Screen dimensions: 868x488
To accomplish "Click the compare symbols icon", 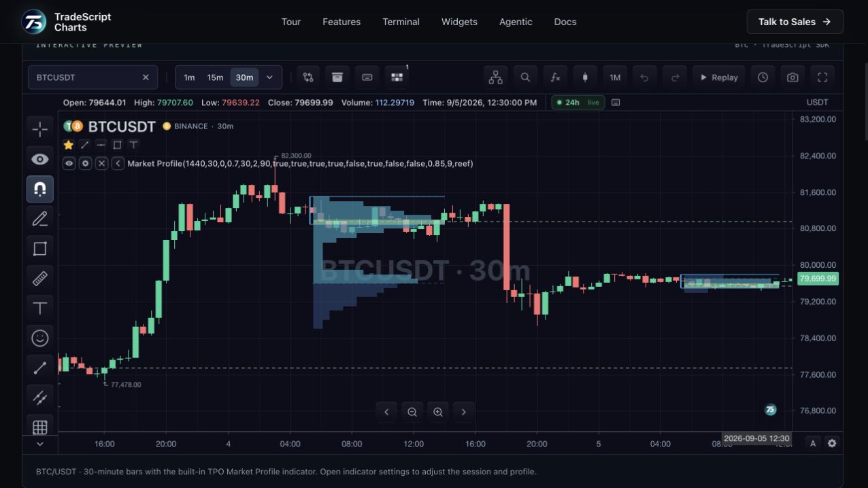I will 308,77.
